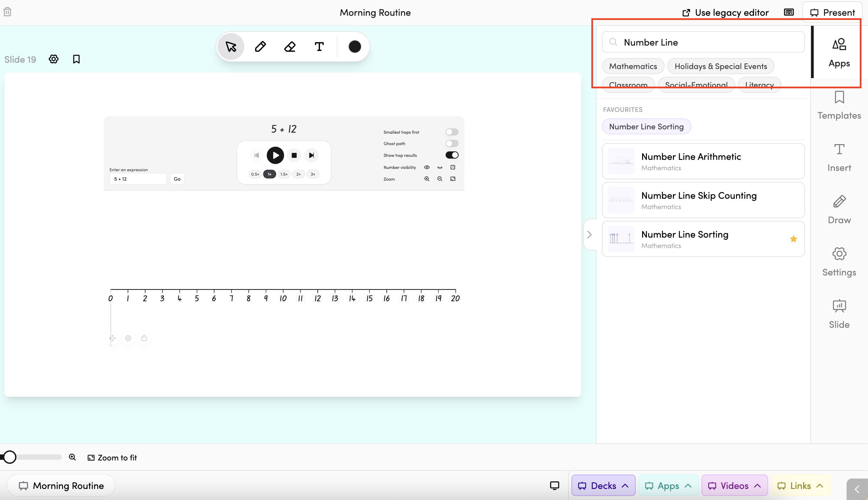Open slide settings gear next to Slide 19
This screenshot has width=868, height=500.
point(54,59)
